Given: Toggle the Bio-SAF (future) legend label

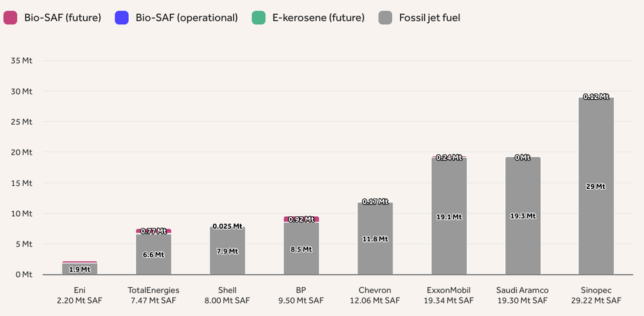Looking at the screenshot, I should pos(63,18).
